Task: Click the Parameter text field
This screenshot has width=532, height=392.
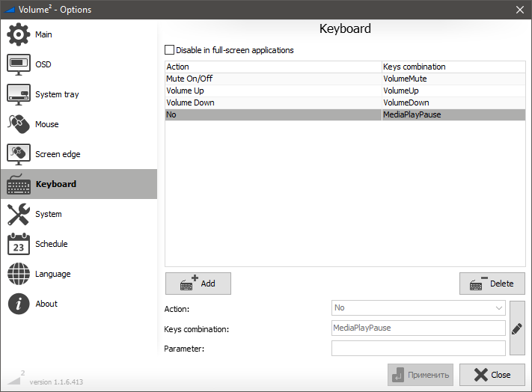Action: 418,349
